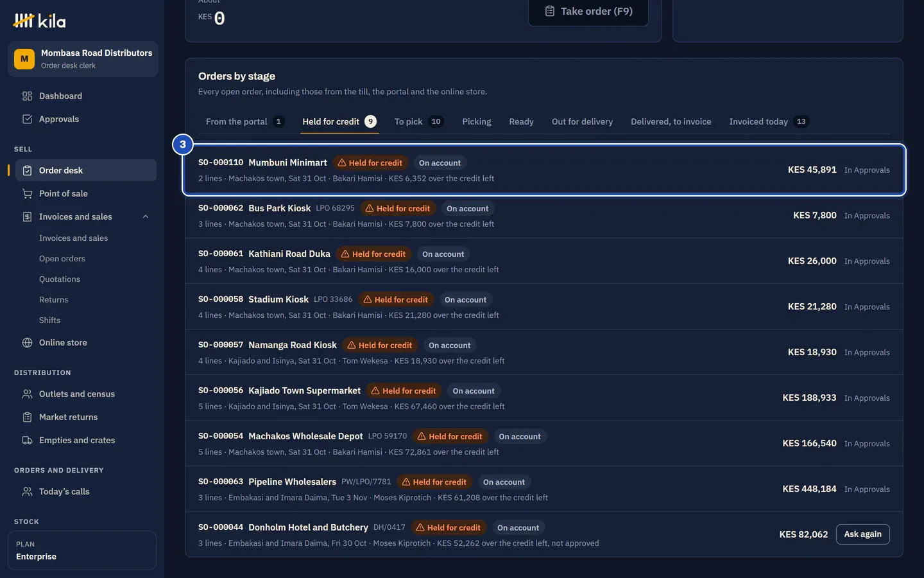
Task: Click the Outlets and census people icon
Action: tap(27, 394)
